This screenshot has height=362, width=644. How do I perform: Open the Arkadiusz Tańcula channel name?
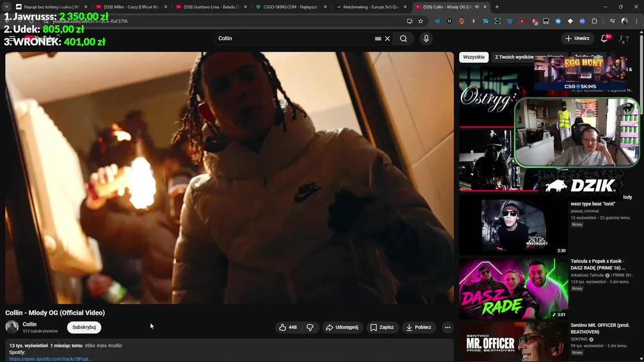pyautogui.click(x=587, y=276)
